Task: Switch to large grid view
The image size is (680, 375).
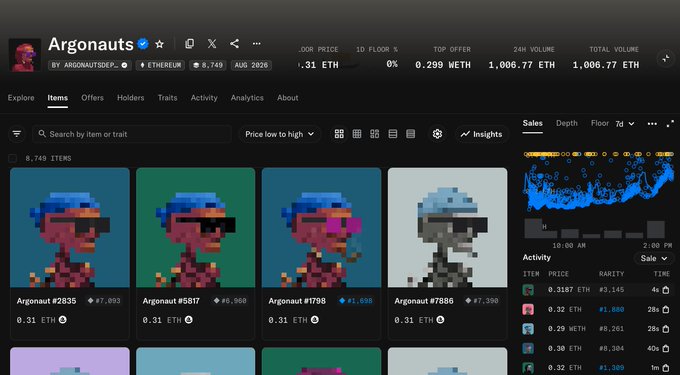Action: [339, 134]
